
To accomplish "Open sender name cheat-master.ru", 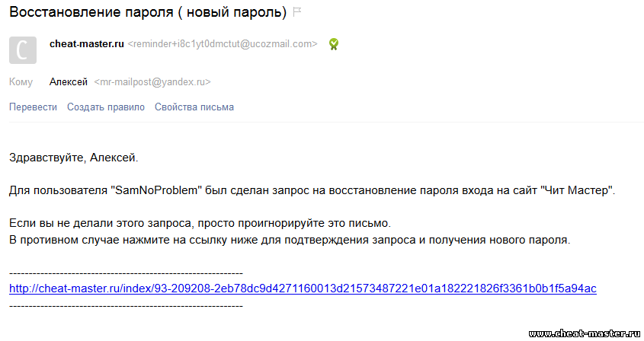I will click(86, 44).
